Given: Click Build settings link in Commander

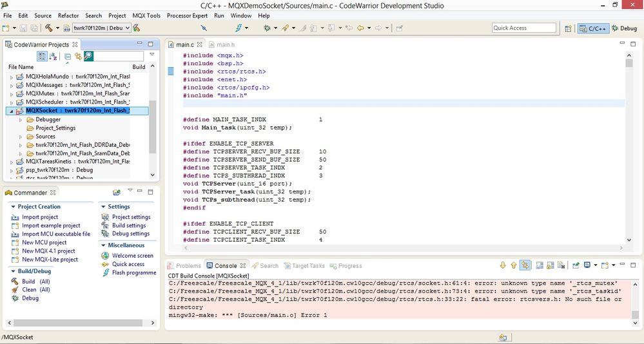Looking at the screenshot, I should (129, 225).
